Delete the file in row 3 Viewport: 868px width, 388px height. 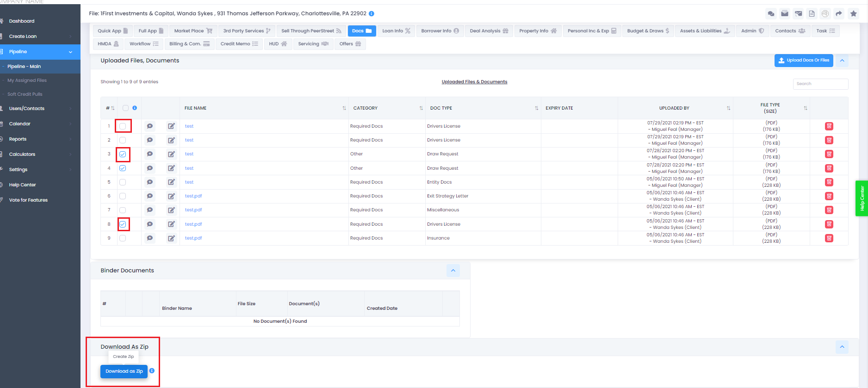click(x=829, y=154)
